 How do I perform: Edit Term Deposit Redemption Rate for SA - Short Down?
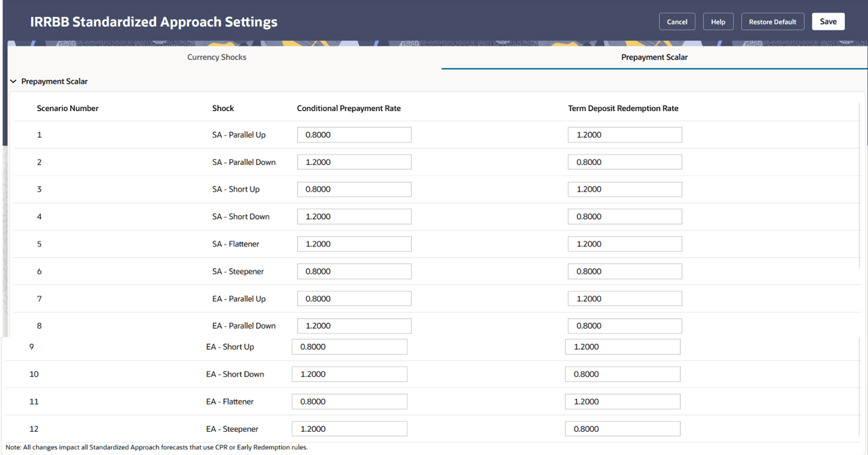coord(625,217)
